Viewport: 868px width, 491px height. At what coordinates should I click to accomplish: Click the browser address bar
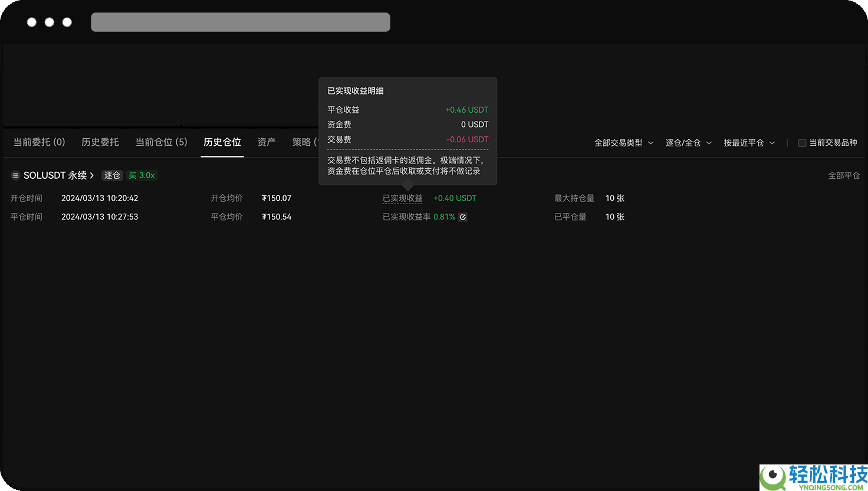(x=241, y=22)
